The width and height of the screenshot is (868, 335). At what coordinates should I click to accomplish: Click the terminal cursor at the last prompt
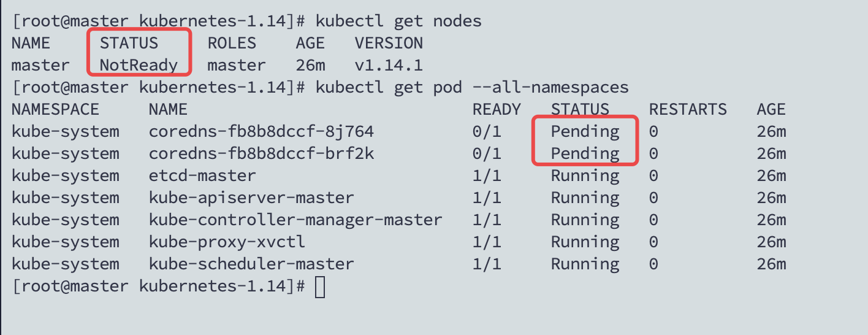[320, 287]
